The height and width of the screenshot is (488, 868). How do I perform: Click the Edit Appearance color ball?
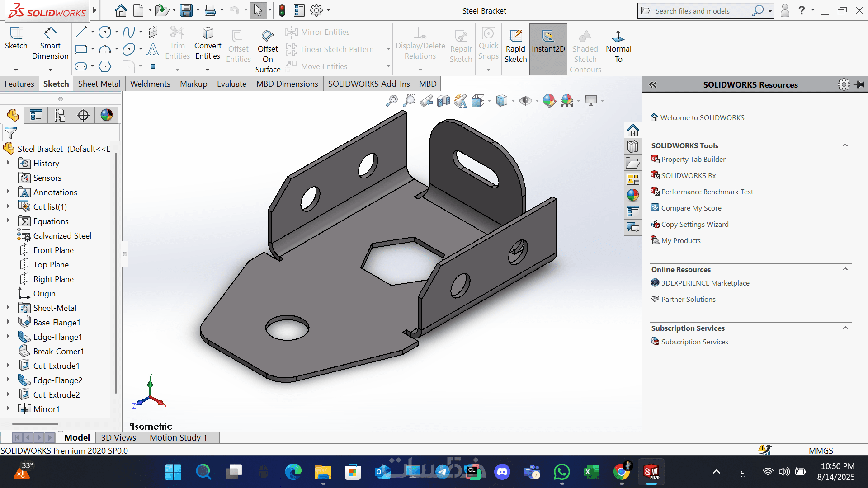(549, 101)
